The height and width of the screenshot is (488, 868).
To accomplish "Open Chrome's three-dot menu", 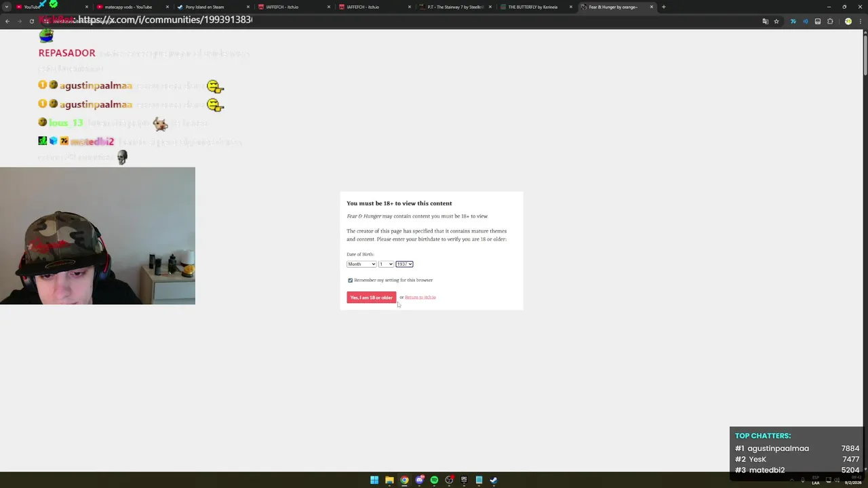I will pos(860,21).
